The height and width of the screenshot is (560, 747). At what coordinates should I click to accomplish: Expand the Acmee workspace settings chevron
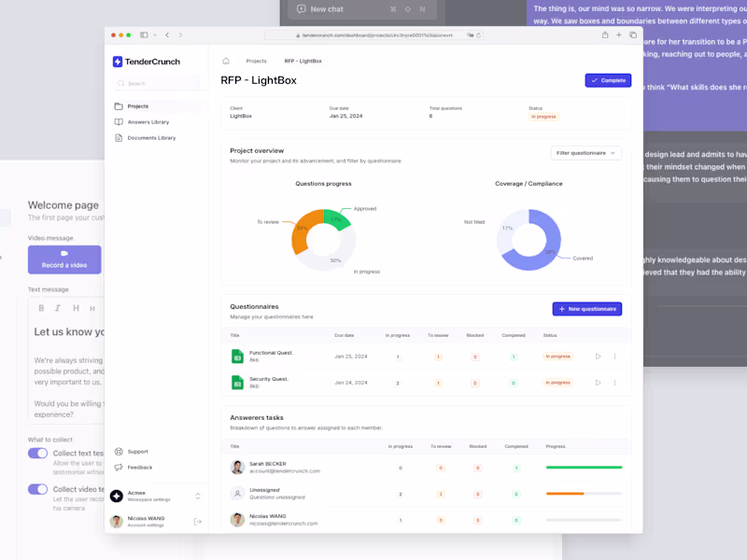coord(198,496)
